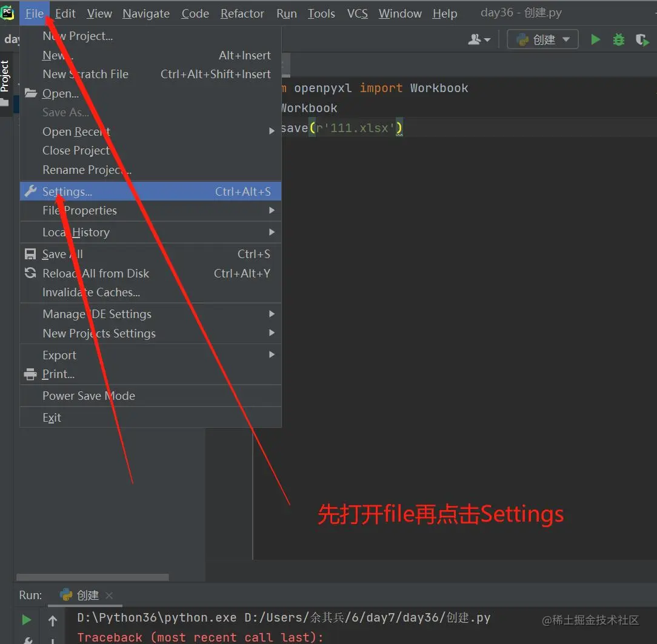Click the green Run button in toolbar
Screen dimensions: 657x644
(595, 40)
